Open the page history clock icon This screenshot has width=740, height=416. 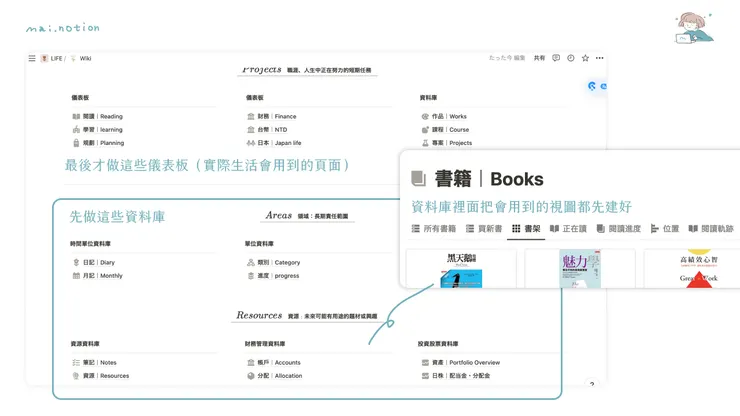[x=571, y=58]
